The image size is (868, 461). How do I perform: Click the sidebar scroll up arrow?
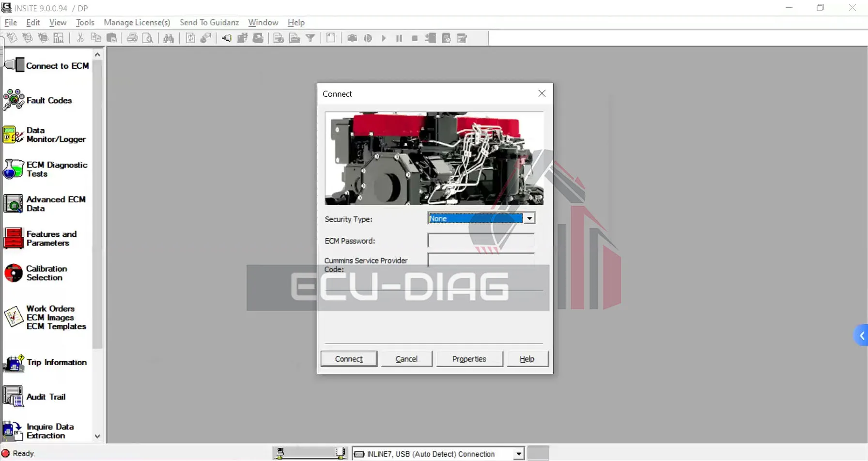pos(97,55)
